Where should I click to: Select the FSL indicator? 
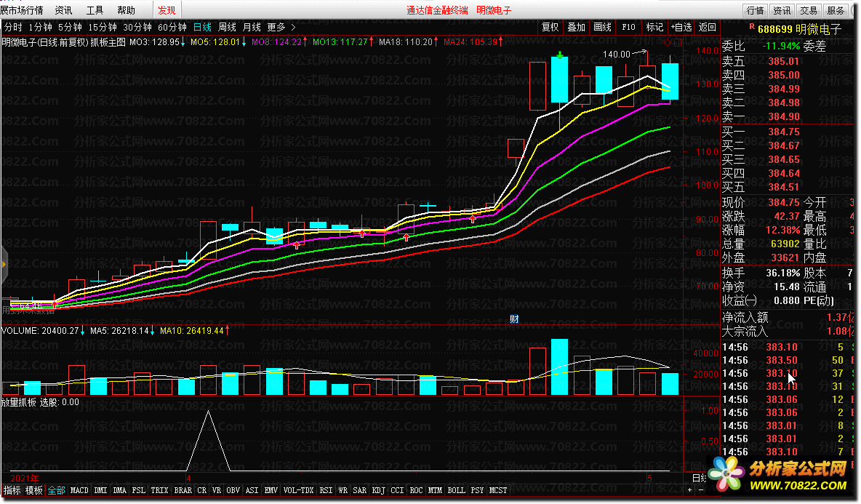pyautogui.click(x=138, y=490)
